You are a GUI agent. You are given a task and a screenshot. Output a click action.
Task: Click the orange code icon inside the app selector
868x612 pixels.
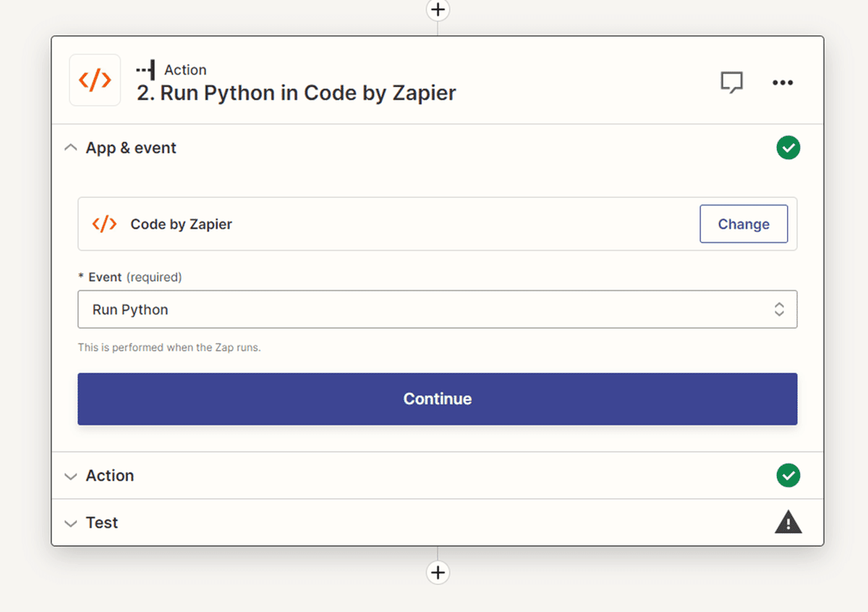[x=104, y=224]
